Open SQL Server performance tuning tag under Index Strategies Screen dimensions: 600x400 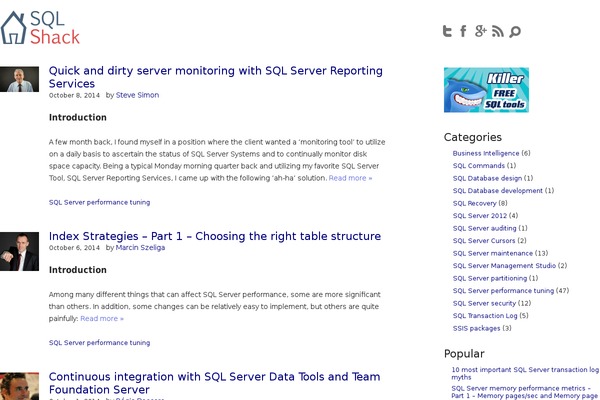(99, 343)
